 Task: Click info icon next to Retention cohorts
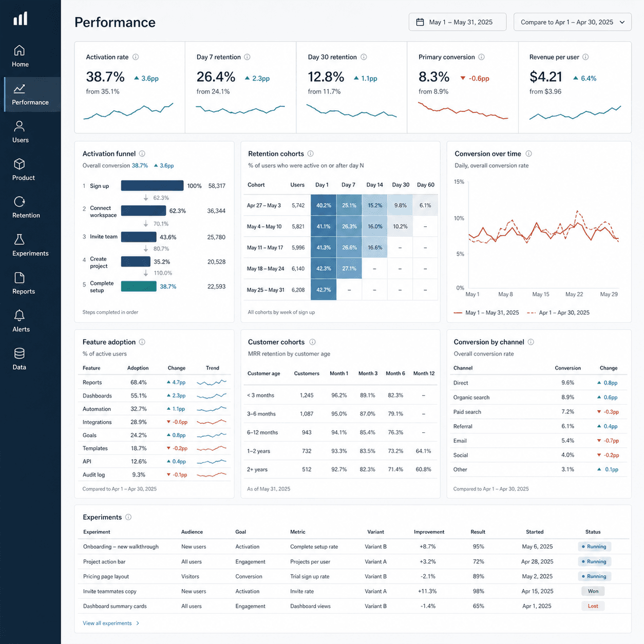point(310,154)
